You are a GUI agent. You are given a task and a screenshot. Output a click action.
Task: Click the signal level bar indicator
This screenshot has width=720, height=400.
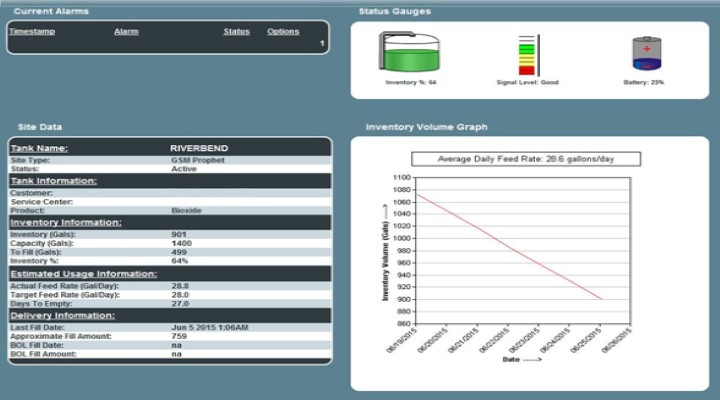click(x=529, y=55)
